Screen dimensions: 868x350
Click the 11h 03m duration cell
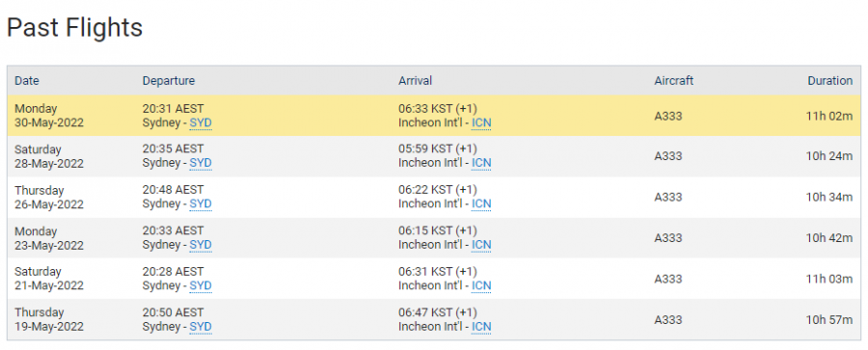(829, 279)
